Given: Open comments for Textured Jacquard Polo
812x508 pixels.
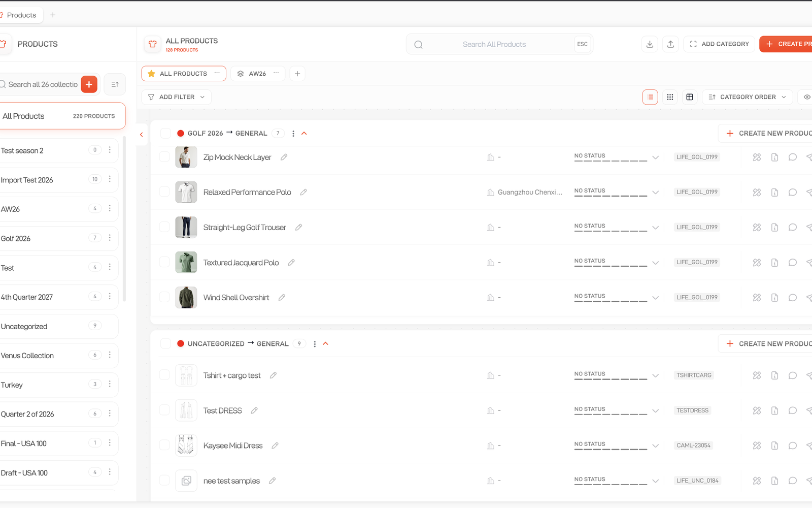Looking at the screenshot, I should click(x=792, y=263).
